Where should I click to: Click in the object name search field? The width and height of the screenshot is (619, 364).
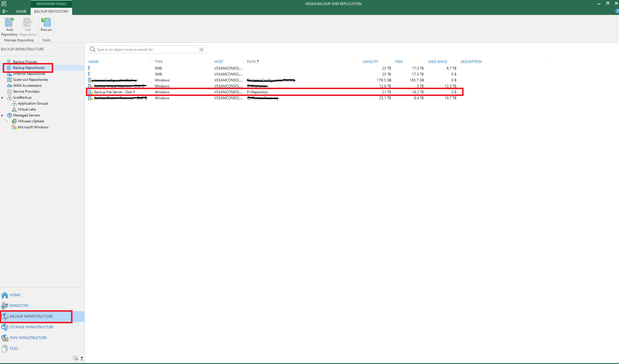pos(147,50)
